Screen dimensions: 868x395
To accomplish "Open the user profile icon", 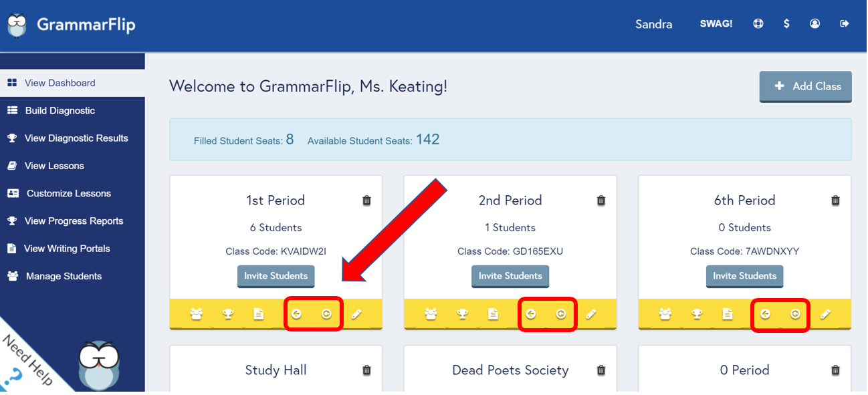I will 815,23.
